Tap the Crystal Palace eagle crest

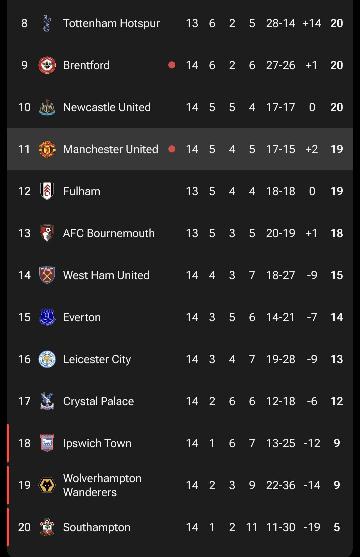tap(47, 401)
